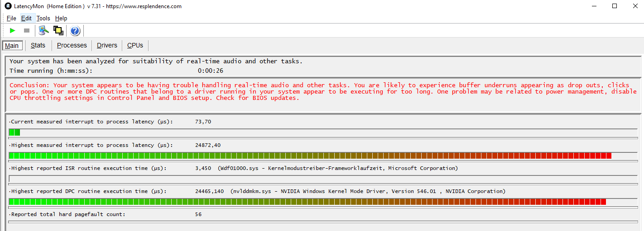
Task: Click the 'Highest reported ISR routine execution time' label
Action: [x=87, y=168]
